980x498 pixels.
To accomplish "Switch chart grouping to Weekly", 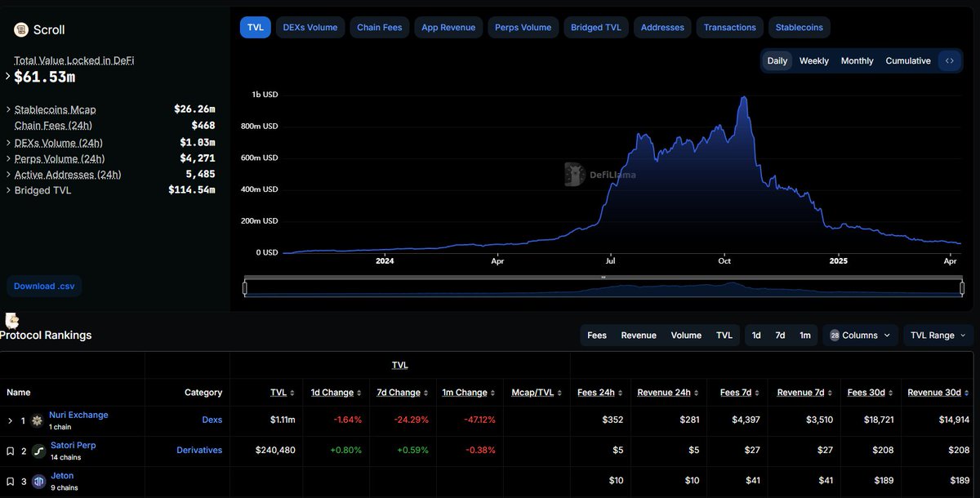I will (x=814, y=61).
